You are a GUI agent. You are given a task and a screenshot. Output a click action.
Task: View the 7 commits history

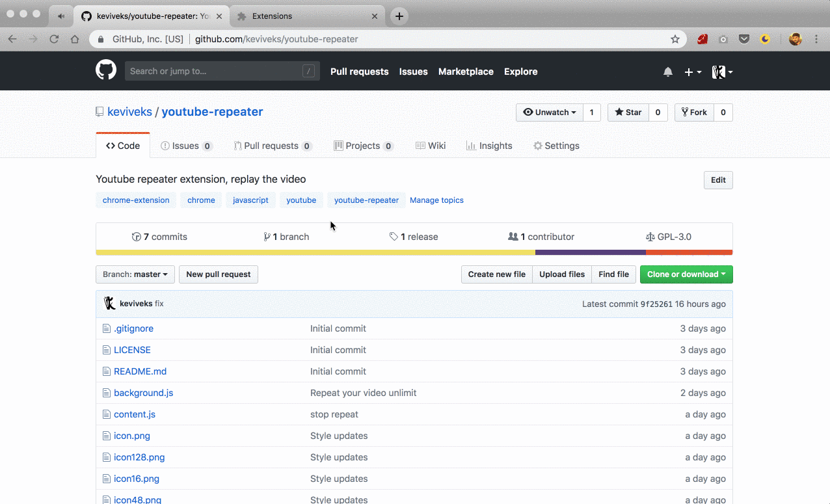click(159, 237)
